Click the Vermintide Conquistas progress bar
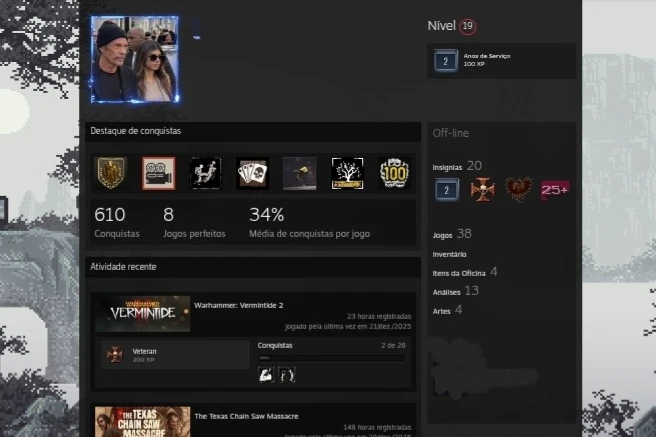This screenshot has width=656, height=437. point(331,357)
